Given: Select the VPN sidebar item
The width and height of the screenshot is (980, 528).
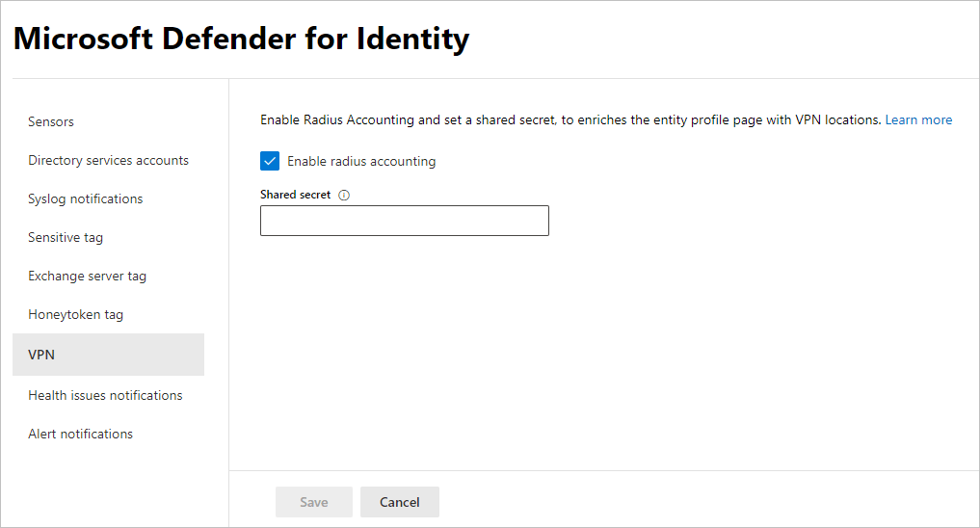Looking at the screenshot, I should [x=41, y=355].
